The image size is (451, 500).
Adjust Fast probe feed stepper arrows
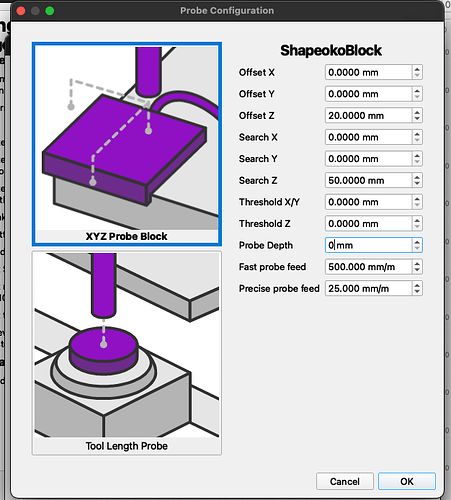[417, 267]
